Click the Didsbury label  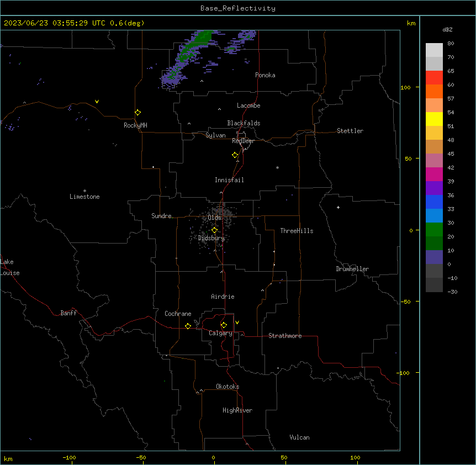211,238
